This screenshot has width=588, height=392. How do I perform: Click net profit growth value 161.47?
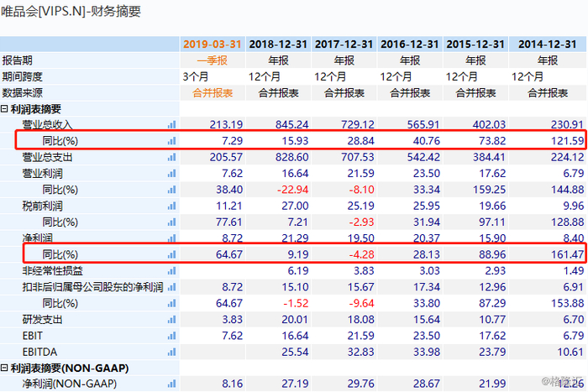567,254
